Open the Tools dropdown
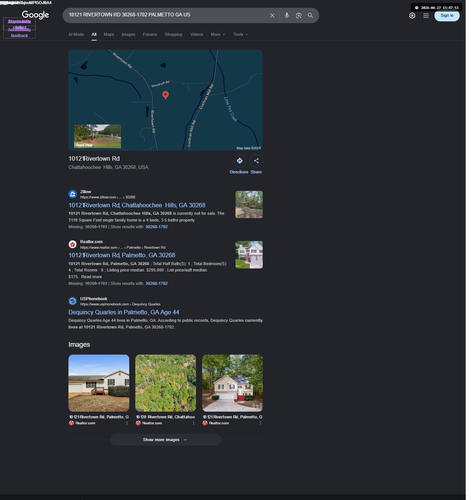 pyautogui.click(x=240, y=34)
